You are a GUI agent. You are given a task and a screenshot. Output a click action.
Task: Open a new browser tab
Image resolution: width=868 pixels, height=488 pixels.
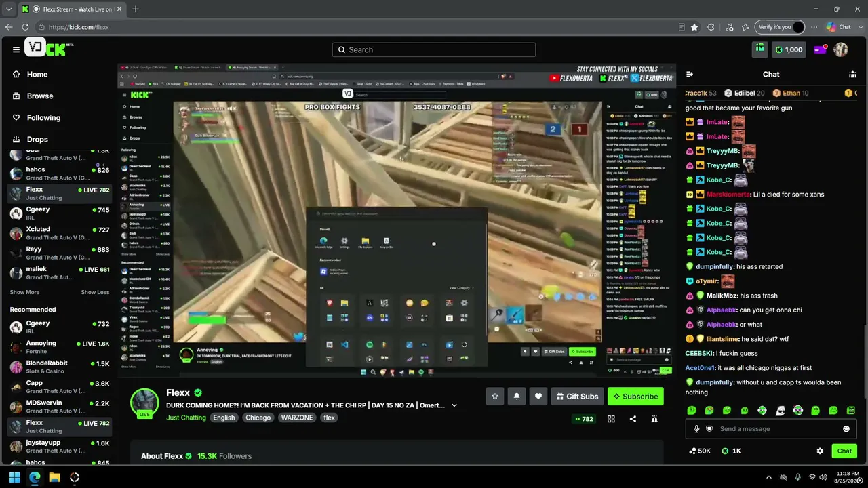[x=136, y=9]
